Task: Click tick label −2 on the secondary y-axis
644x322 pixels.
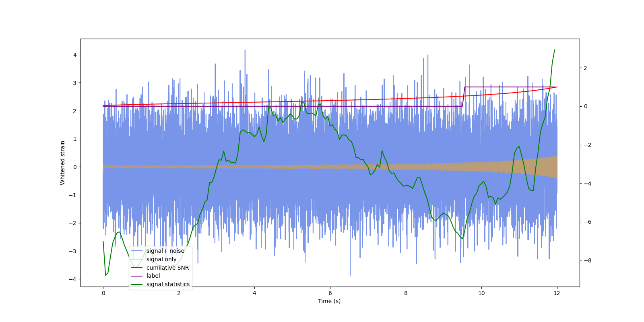Action: point(587,145)
